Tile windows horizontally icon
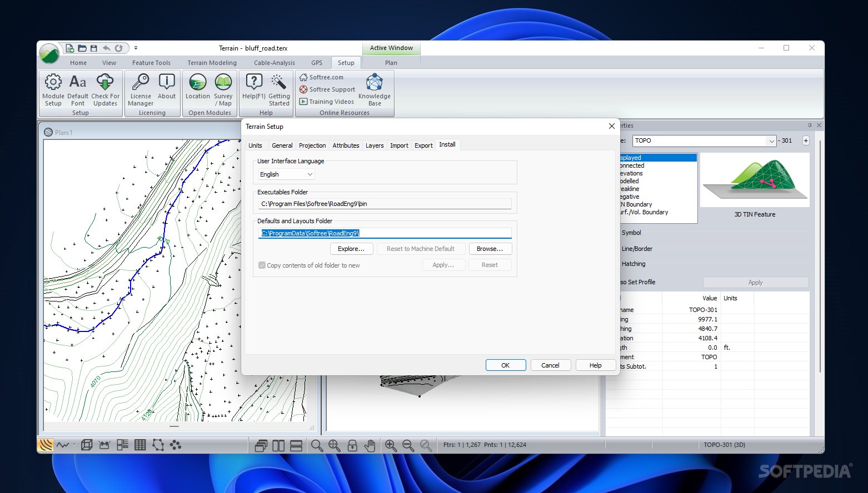The height and width of the screenshot is (493, 868). [296, 445]
